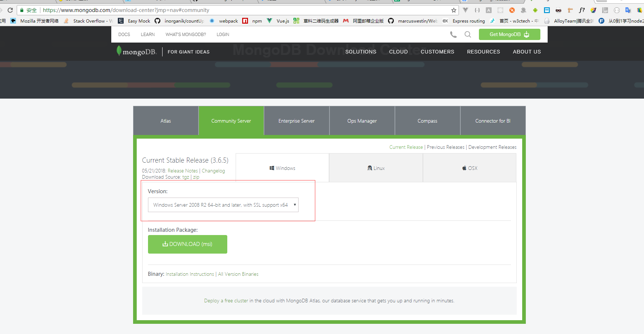Open the Stack Overflow bookmark

88,21
